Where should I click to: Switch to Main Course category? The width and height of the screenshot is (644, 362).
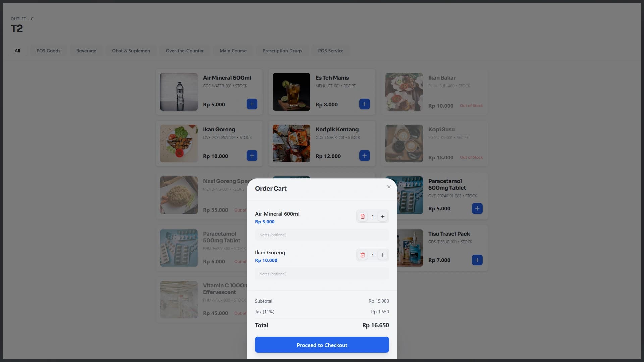(x=233, y=51)
